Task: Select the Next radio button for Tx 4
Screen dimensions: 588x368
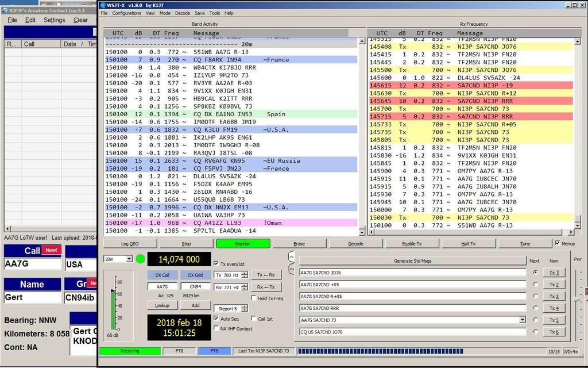Action: tap(536, 308)
